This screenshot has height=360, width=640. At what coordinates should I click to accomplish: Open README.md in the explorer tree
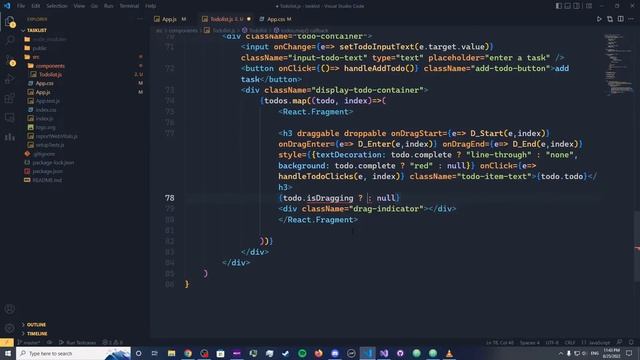(x=47, y=180)
